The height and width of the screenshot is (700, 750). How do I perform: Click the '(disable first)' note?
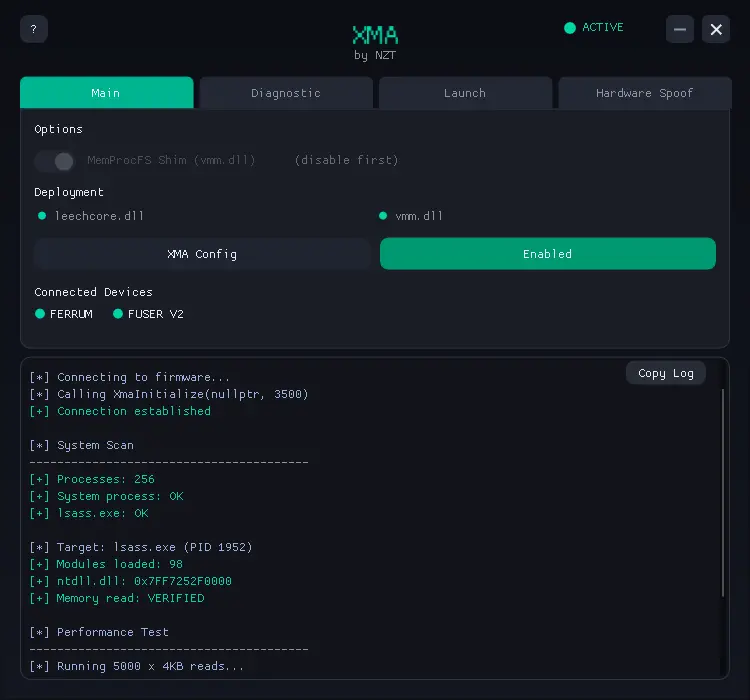point(346,160)
